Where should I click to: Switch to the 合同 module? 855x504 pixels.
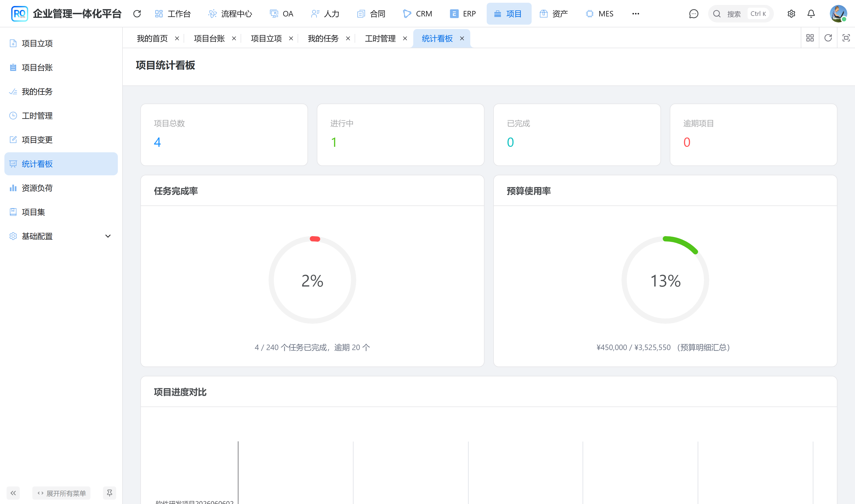coord(371,14)
